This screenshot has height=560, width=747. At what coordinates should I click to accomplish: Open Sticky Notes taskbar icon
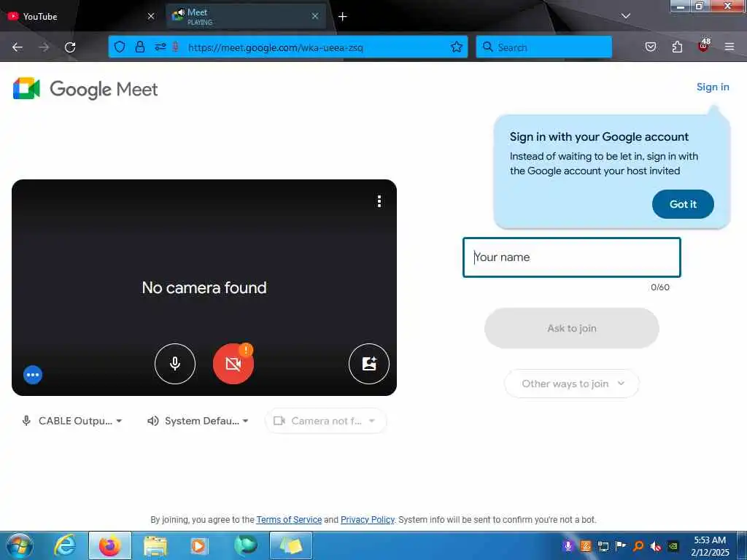pyautogui.click(x=290, y=545)
